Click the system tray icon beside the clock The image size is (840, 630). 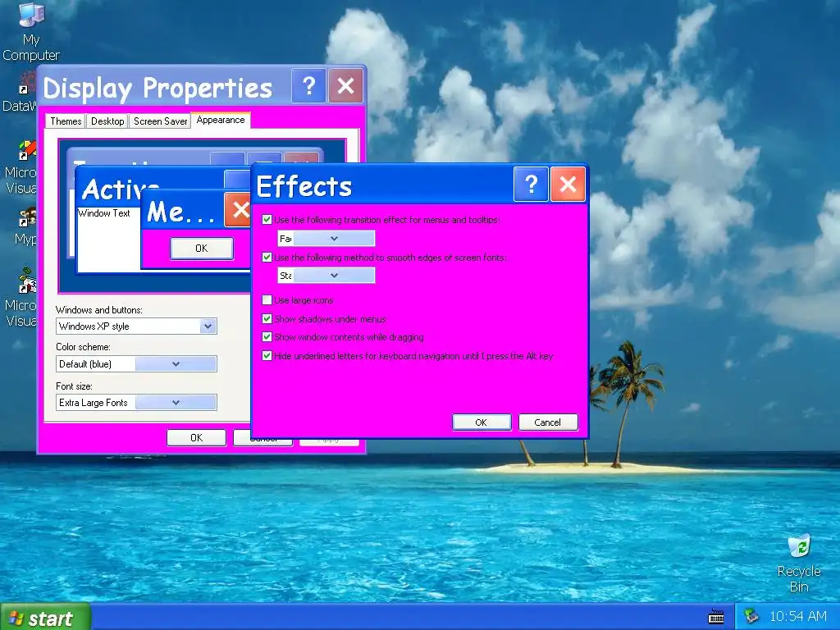tap(751, 616)
